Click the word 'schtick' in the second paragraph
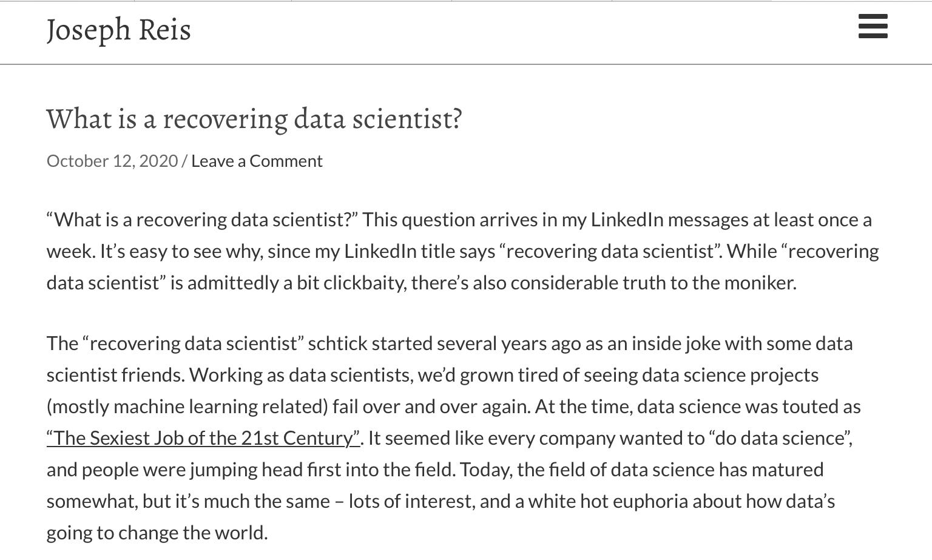The height and width of the screenshot is (560, 932). (337, 343)
